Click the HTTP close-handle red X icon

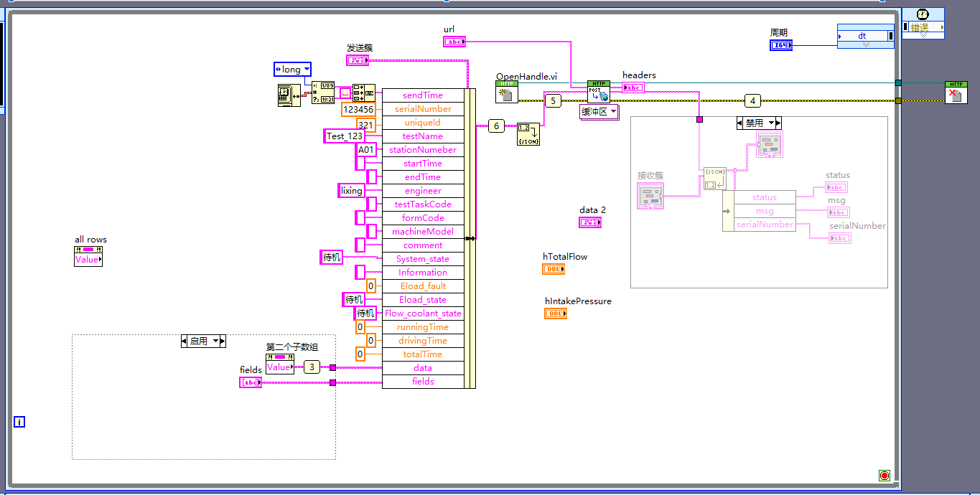956,93
